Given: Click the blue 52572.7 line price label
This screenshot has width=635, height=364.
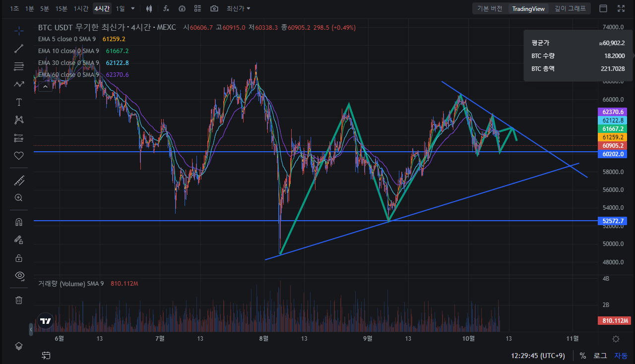Looking at the screenshot, I should (613, 221).
